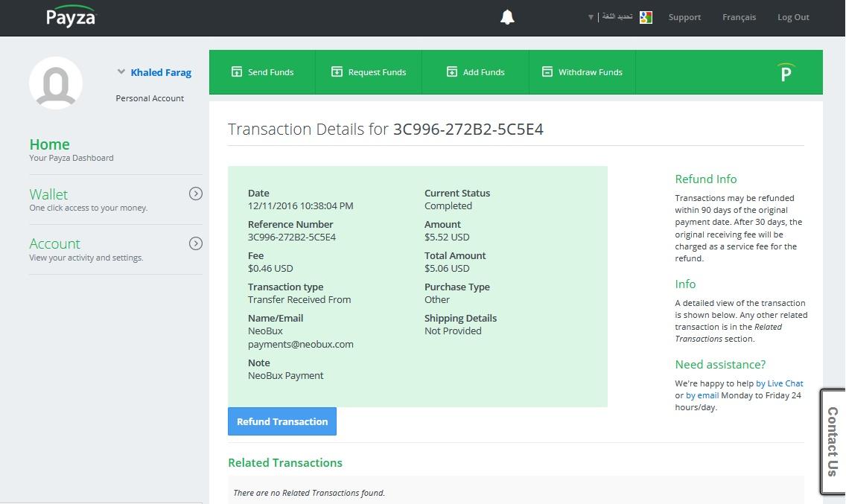Click the Khaled Farag username
Screen dimensions: 846x504
[161, 72]
